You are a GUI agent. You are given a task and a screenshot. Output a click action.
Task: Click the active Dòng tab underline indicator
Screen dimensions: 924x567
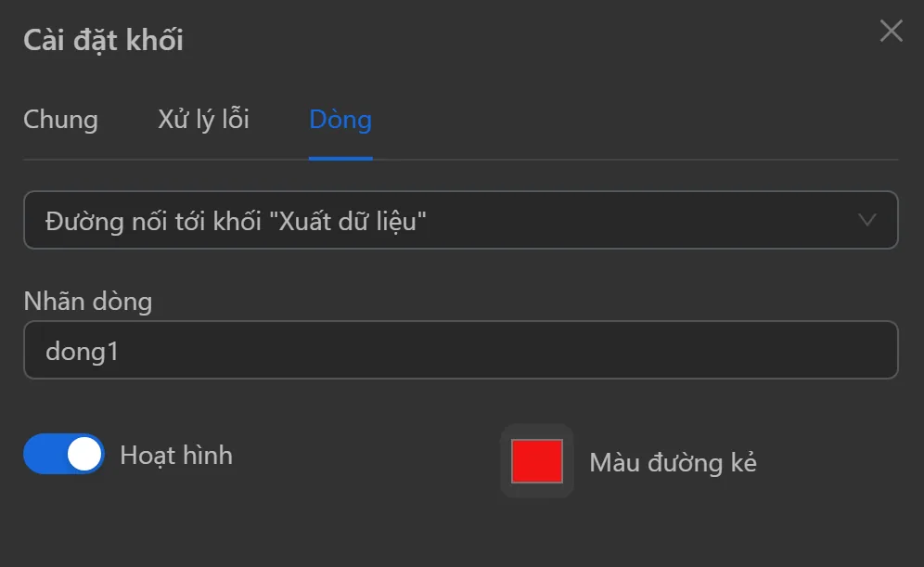pos(340,158)
